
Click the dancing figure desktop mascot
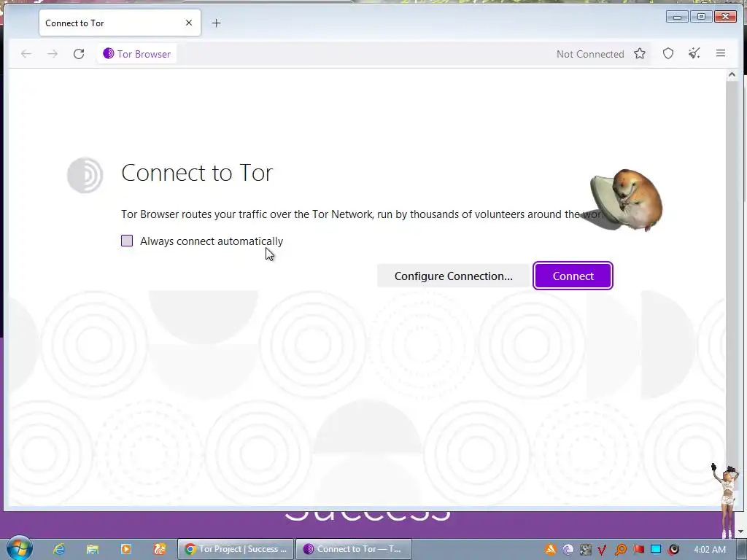(726, 499)
